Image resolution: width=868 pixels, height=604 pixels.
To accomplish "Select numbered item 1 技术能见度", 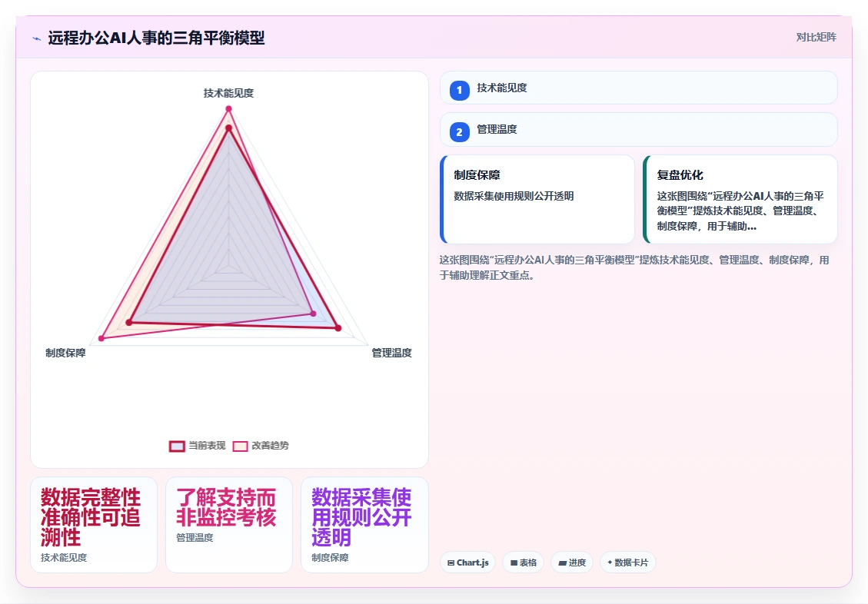I will coord(638,88).
